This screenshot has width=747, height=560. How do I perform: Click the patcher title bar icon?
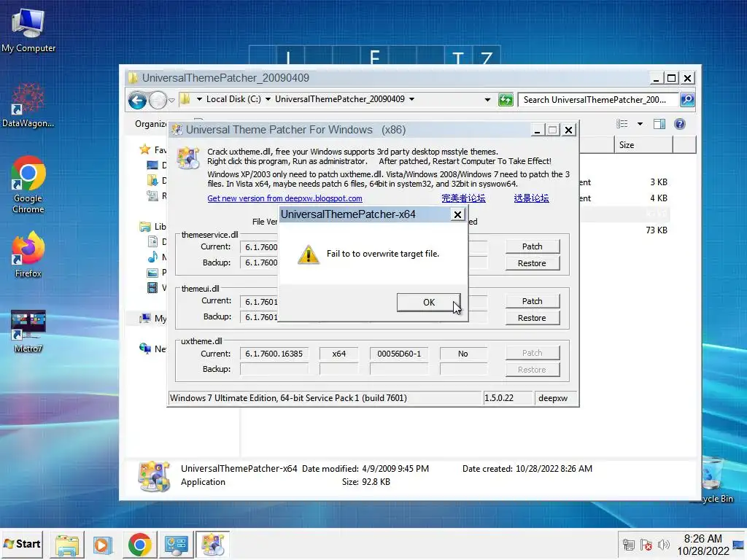[177, 130]
